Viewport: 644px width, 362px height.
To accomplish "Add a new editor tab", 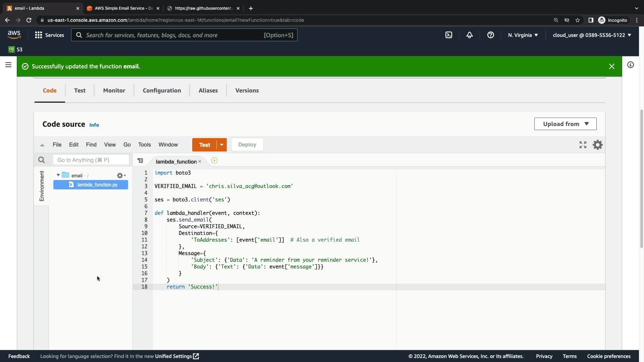I will (214, 161).
